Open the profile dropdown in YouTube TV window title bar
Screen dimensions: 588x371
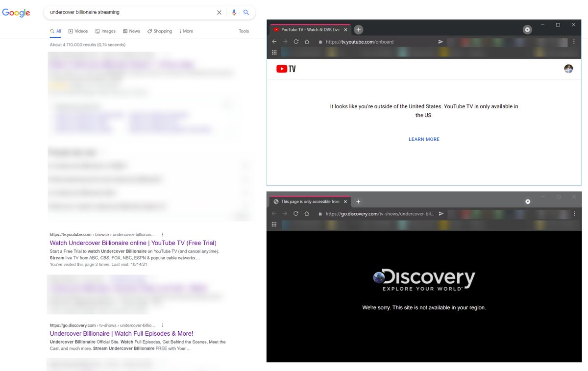point(527,29)
